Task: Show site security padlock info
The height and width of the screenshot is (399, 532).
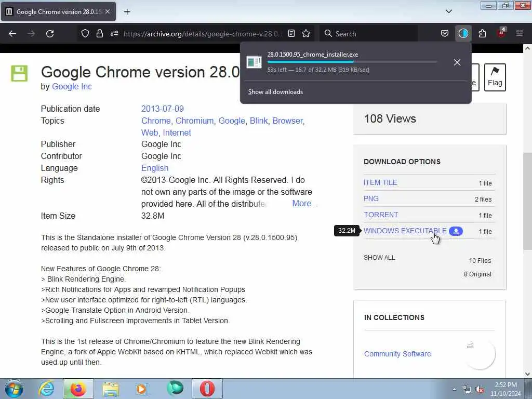Action: pos(99,34)
